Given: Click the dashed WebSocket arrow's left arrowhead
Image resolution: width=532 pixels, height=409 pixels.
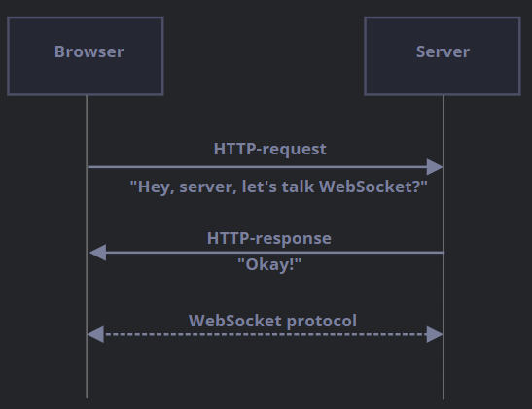Looking at the screenshot, I should pos(95,334).
